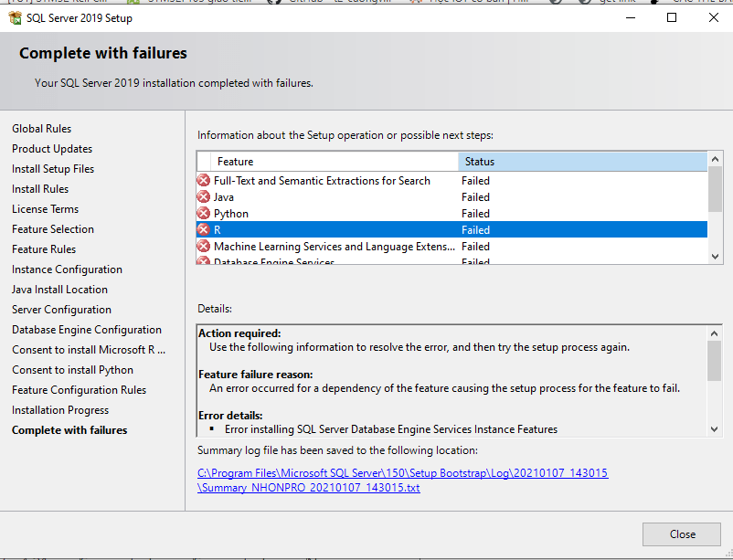Click the down arrow of the Details scrollbar
733x560 pixels.
click(x=715, y=428)
